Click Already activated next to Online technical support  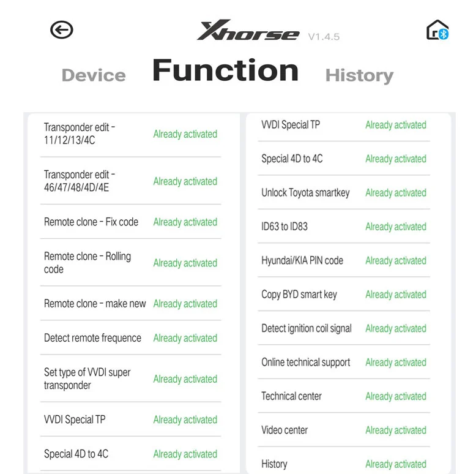[396, 362]
